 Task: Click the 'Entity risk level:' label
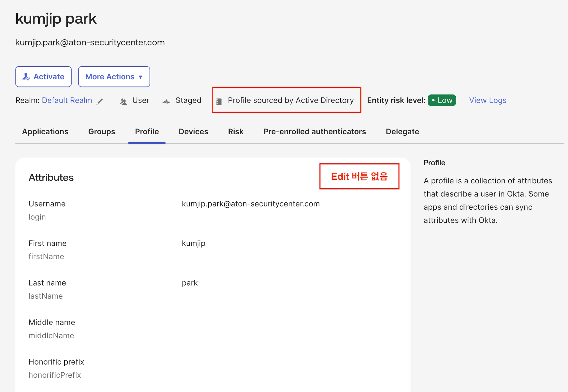396,100
